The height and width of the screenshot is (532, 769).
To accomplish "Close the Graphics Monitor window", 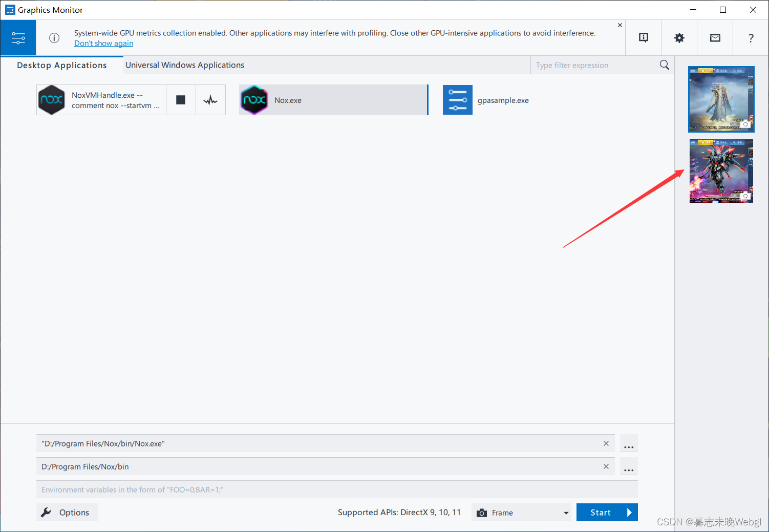I will point(753,10).
